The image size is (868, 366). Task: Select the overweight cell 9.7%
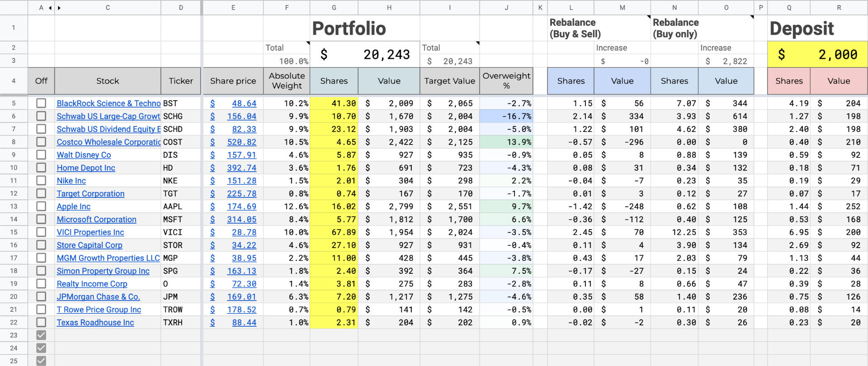click(506, 206)
